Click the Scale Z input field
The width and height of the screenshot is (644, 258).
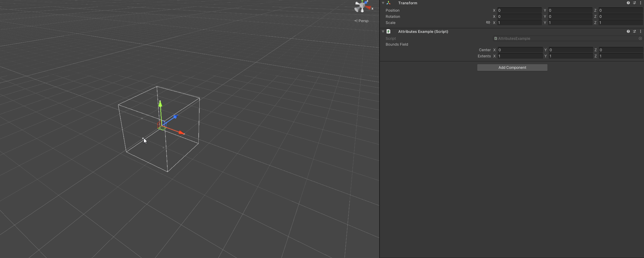click(x=621, y=23)
